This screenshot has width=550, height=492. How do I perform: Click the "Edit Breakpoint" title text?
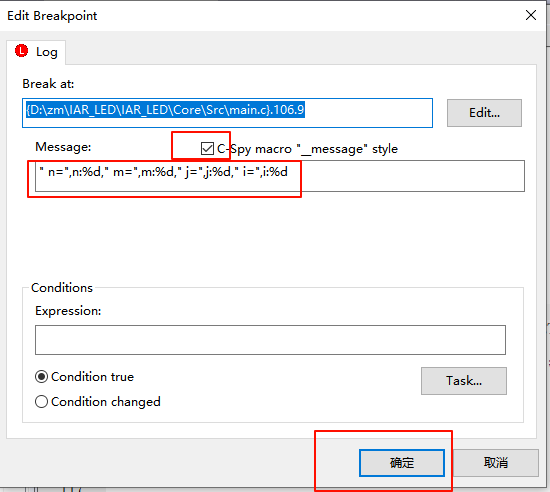(x=52, y=16)
